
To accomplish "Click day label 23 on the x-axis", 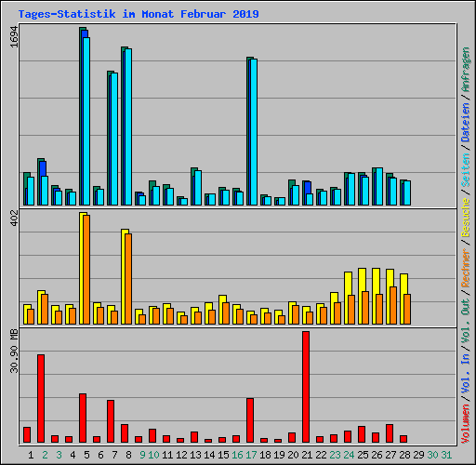I will [335, 455].
